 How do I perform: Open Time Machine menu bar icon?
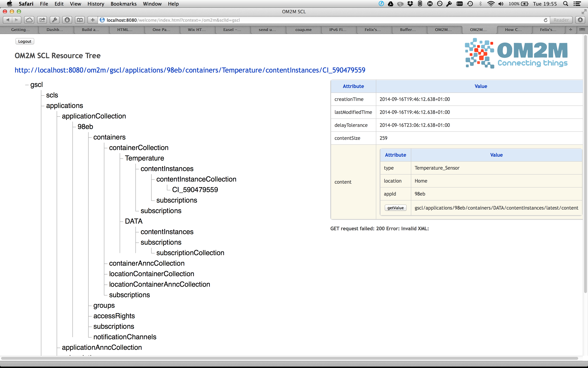point(470,4)
